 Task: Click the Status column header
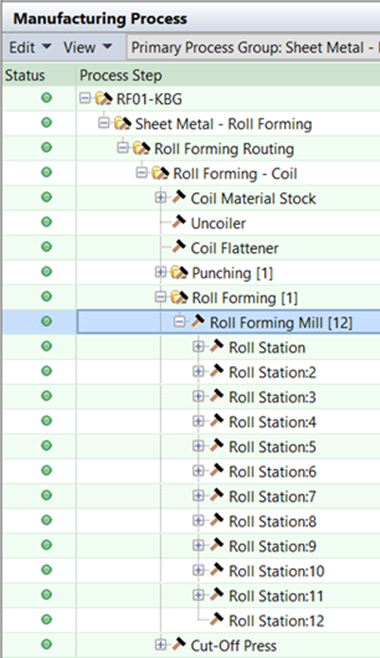(x=25, y=76)
